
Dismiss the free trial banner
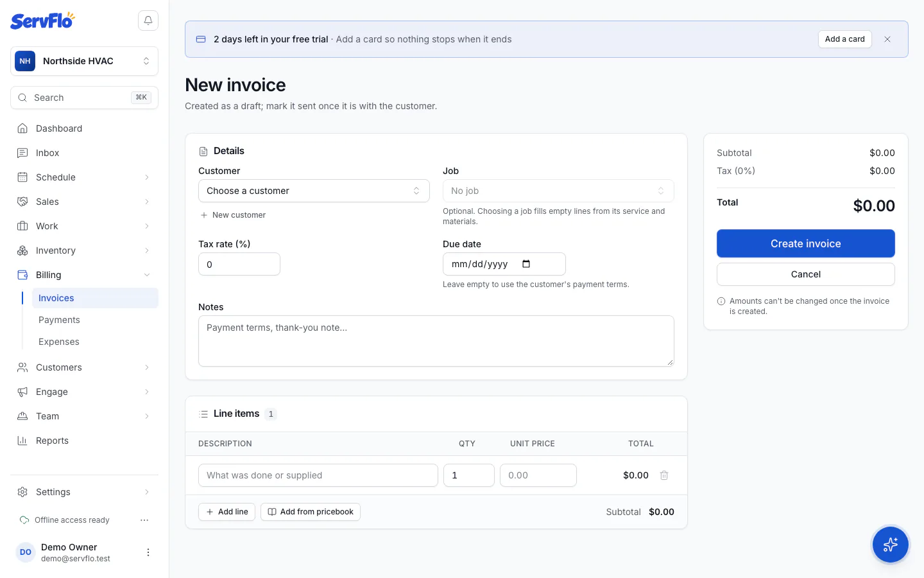887,39
